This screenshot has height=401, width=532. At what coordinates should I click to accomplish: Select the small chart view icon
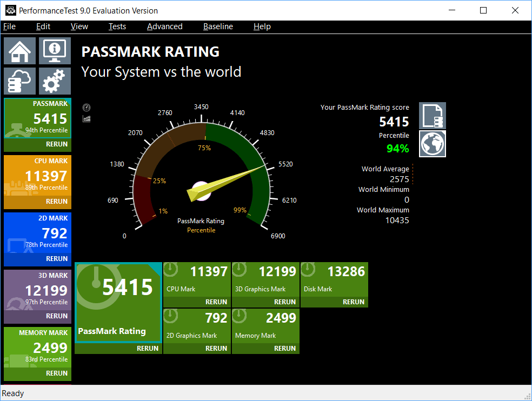[x=87, y=119]
